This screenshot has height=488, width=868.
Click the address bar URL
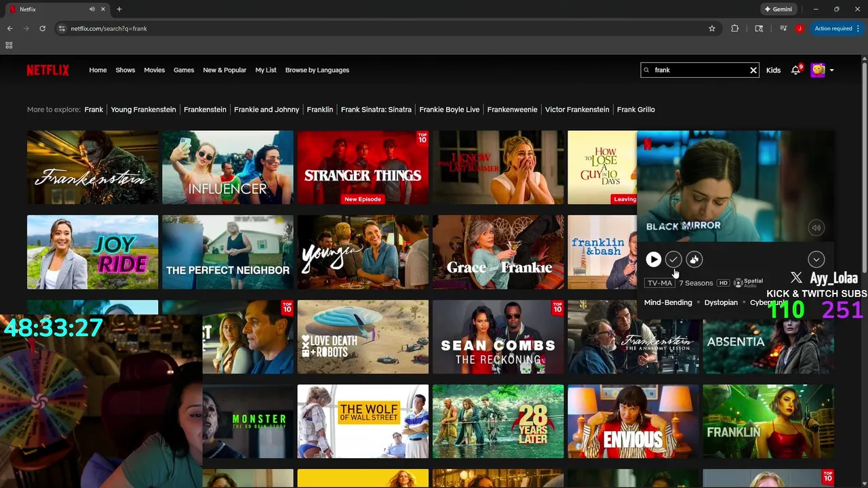click(108, 28)
